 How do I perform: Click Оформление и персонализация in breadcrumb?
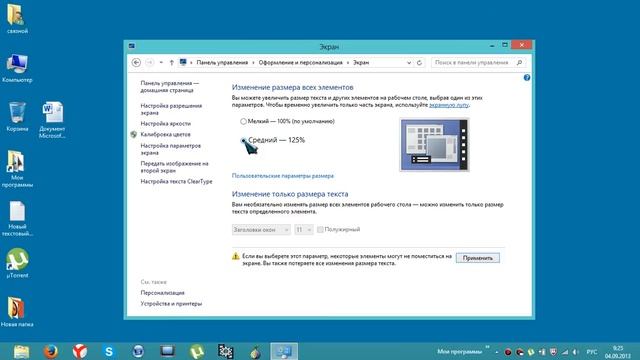(300, 62)
